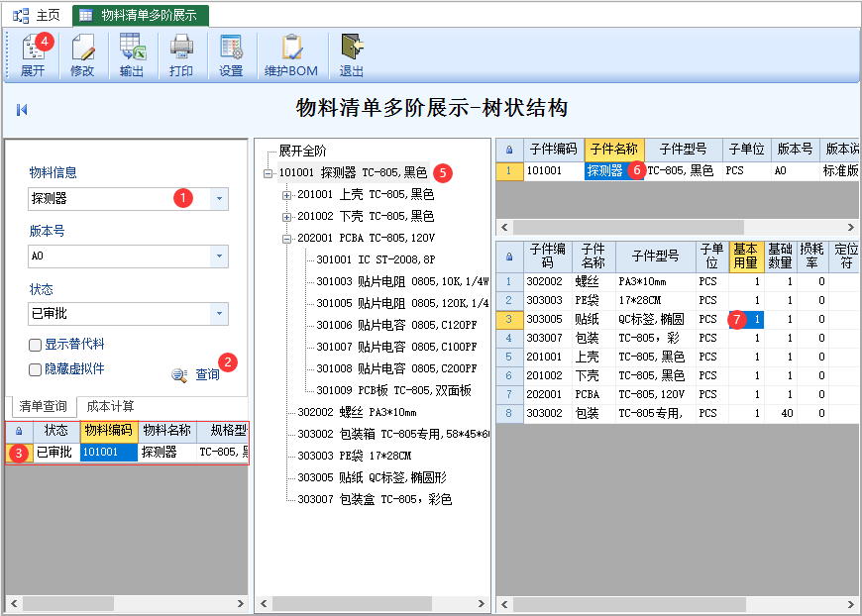Click the 打印 printer icon
Viewport: 862px width, 616px height.
pos(181,48)
